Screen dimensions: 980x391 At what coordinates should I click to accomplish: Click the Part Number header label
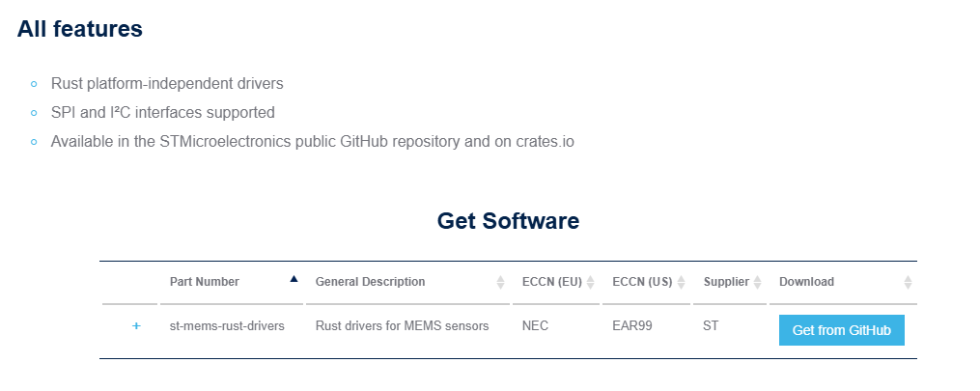tap(205, 282)
